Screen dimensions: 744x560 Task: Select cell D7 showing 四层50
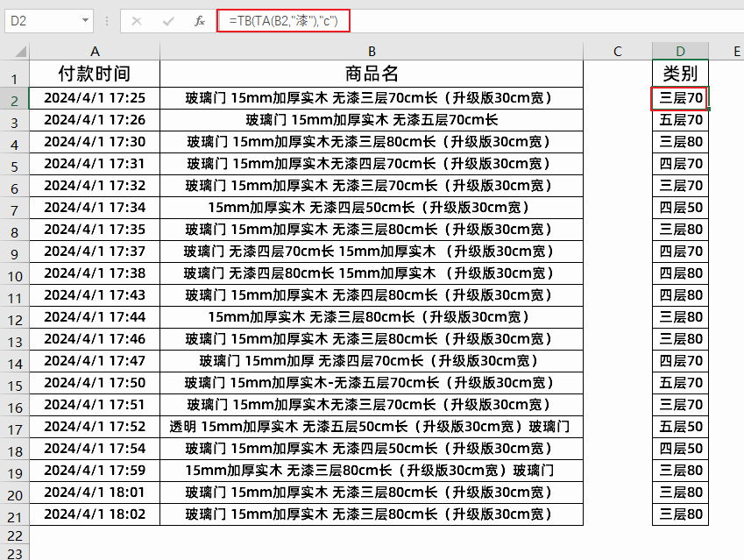pos(680,208)
